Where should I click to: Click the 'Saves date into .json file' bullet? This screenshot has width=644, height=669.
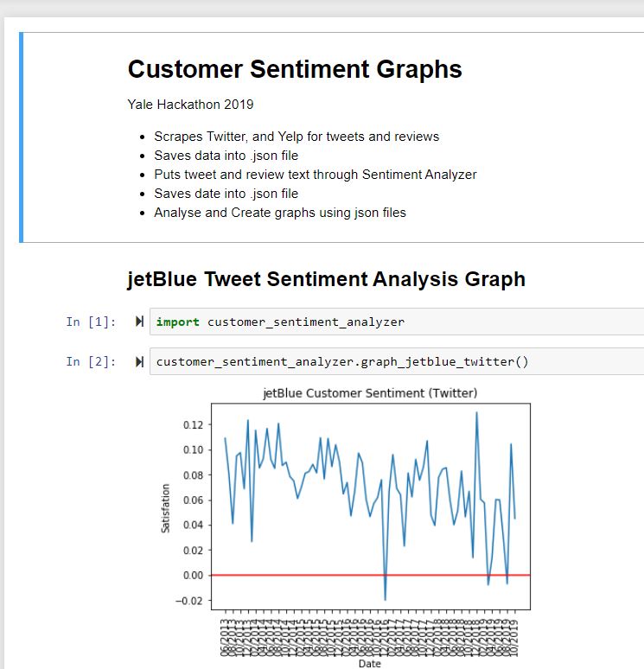pyautogui.click(x=226, y=194)
